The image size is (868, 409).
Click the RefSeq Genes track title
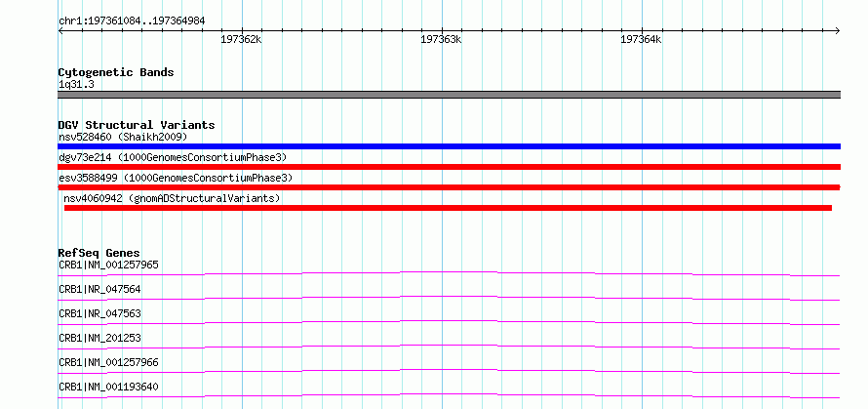pos(99,253)
